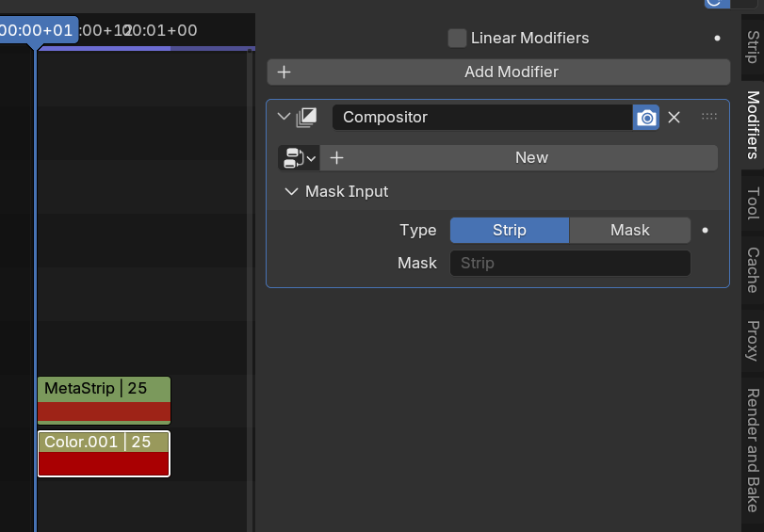Select Strip as mask input type
Image resolution: width=764 pixels, height=532 pixels.
509,230
